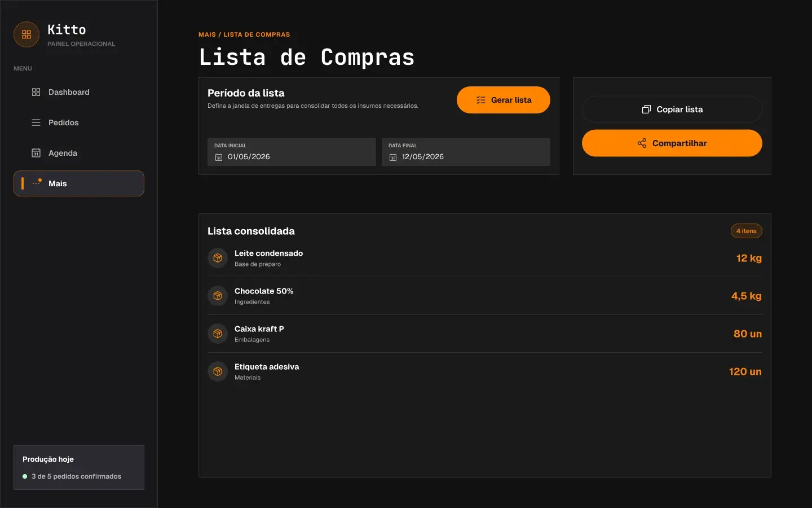Click the Base de preparo category label

click(258, 264)
